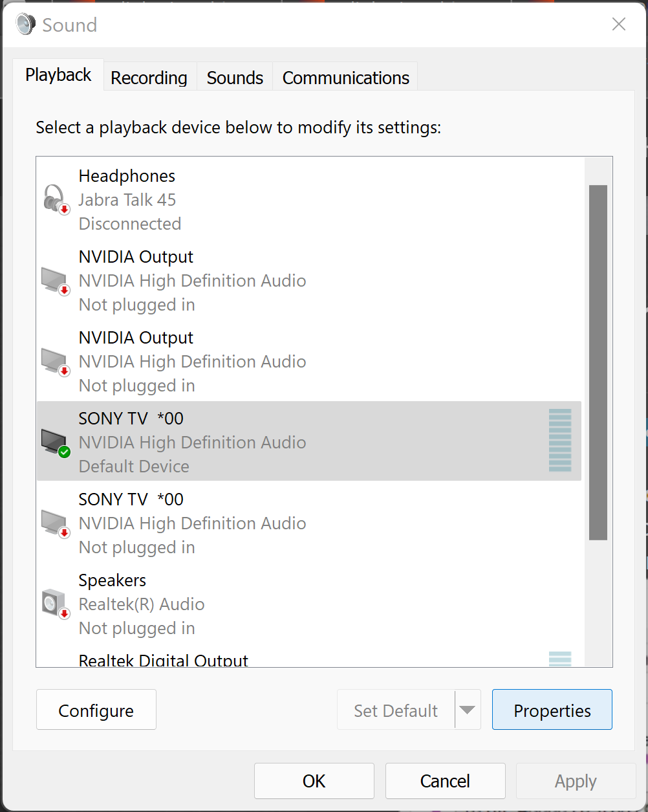Screen dimensions: 648x812
Task: Click the first NVIDIA Output monitor icon
Action: pyautogui.click(x=56, y=281)
